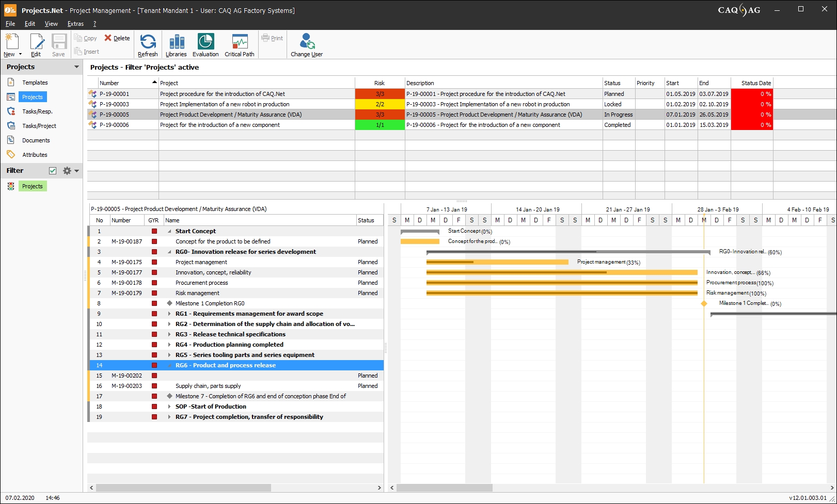This screenshot has width=837, height=504.
Task: Click the Project management Gantt bar
Action: point(497,262)
